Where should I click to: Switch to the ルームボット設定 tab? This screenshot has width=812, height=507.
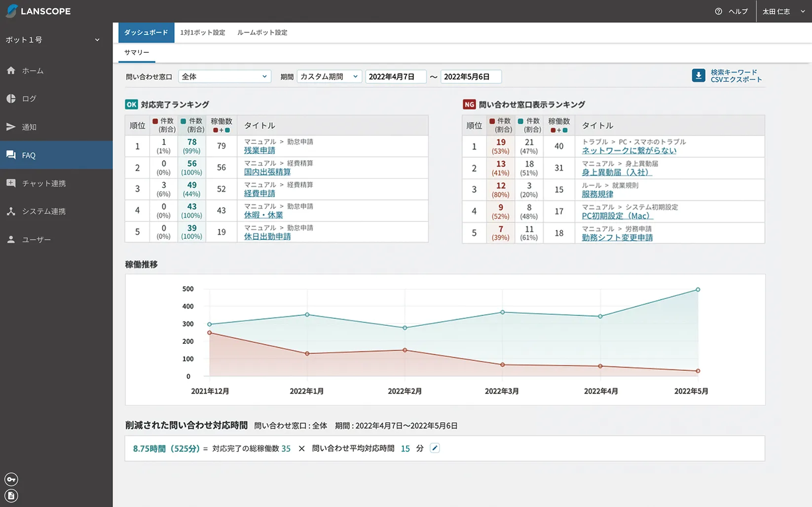coord(262,33)
